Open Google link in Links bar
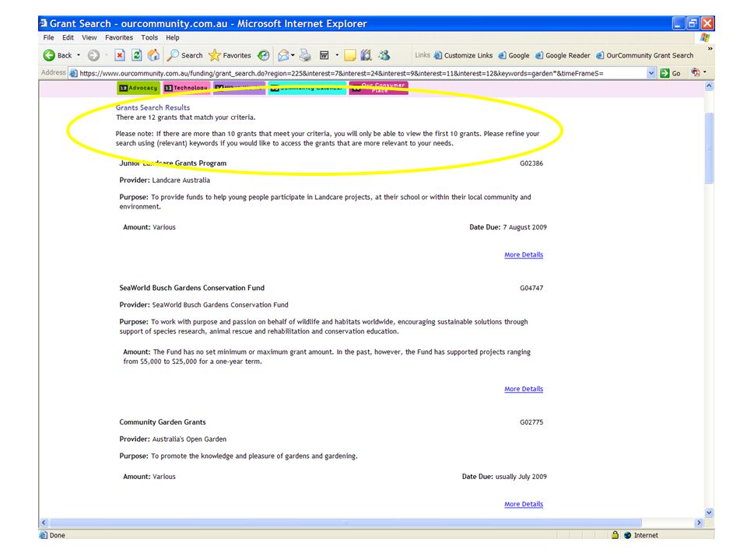 click(x=514, y=55)
